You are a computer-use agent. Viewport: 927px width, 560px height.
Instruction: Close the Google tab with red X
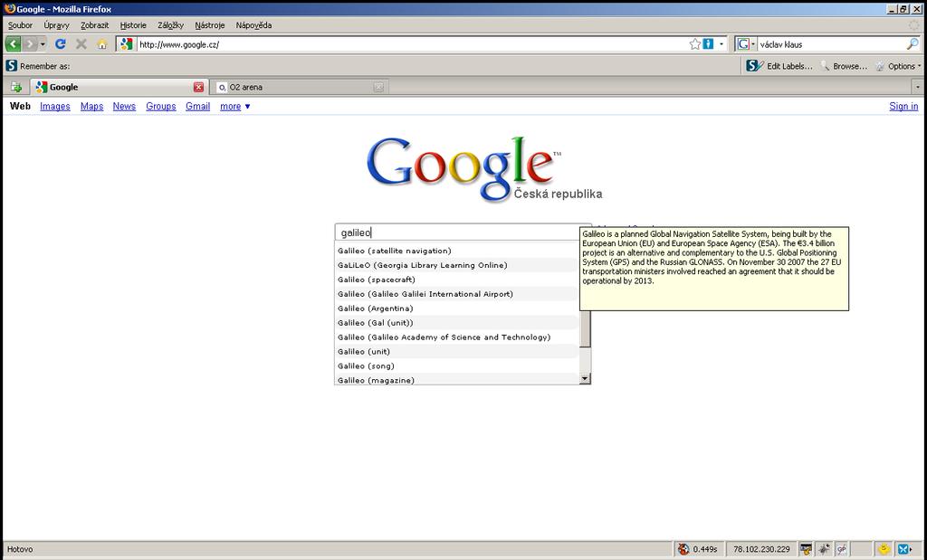(x=198, y=88)
